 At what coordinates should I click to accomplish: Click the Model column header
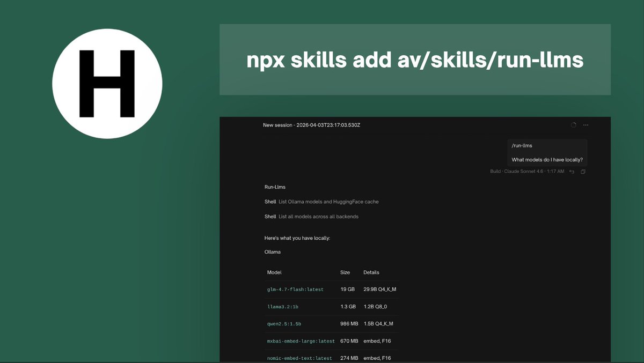click(274, 272)
